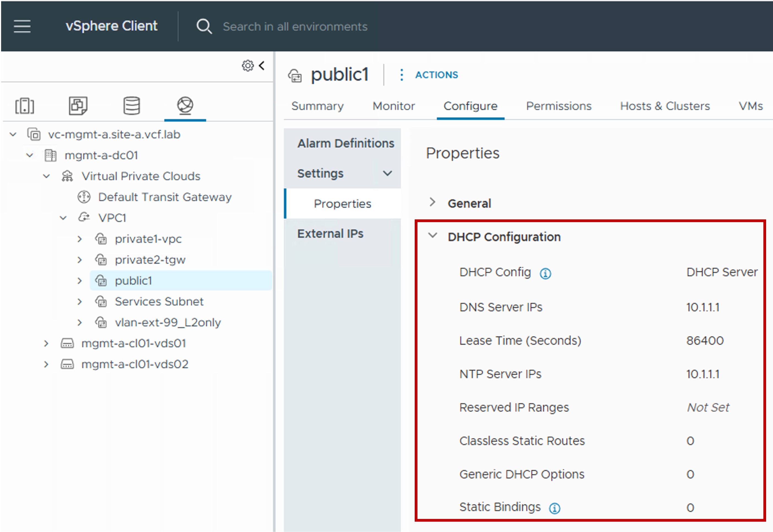Viewport: 773px width, 532px height.
Task: Search in all environments field
Action: click(x=295, y=26)
